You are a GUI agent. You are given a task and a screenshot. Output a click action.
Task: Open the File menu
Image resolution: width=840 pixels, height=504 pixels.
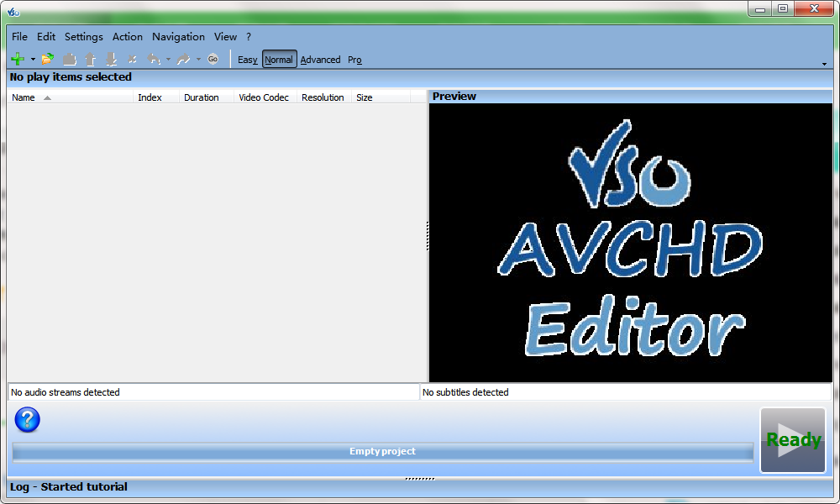click(x=19, y=36)
